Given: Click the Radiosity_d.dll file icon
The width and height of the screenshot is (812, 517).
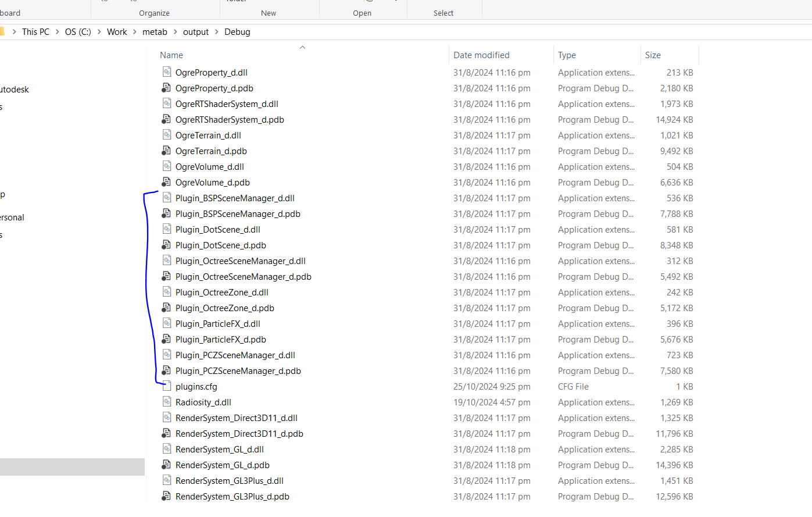Looking at the screenshot, I should 166,402.
